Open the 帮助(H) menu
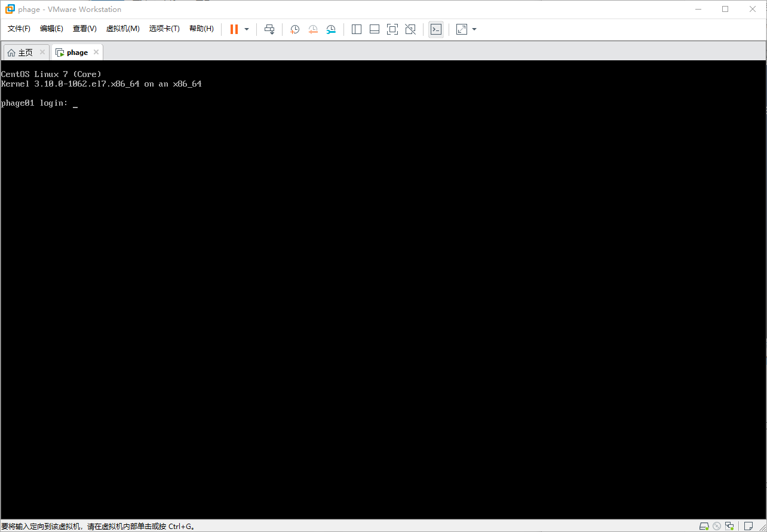The height and width of the screenshot is (532, 767). pos(201,29)
